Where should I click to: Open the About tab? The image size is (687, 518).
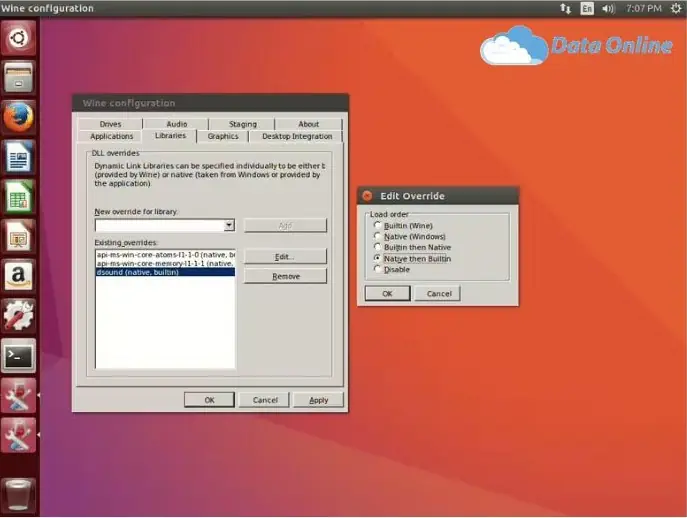[308, 124]
